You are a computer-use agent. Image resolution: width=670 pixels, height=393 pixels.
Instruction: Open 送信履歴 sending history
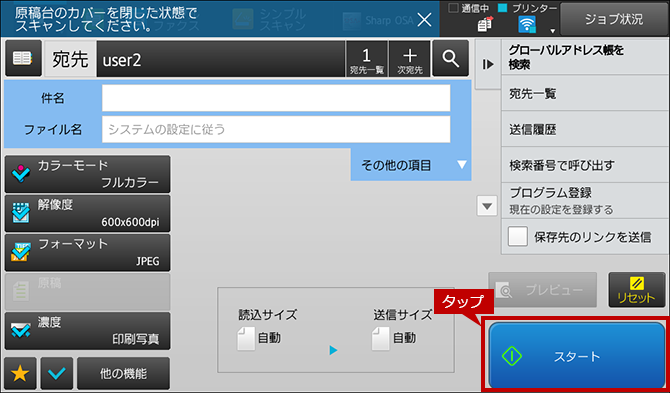click(x=585, y=129)
